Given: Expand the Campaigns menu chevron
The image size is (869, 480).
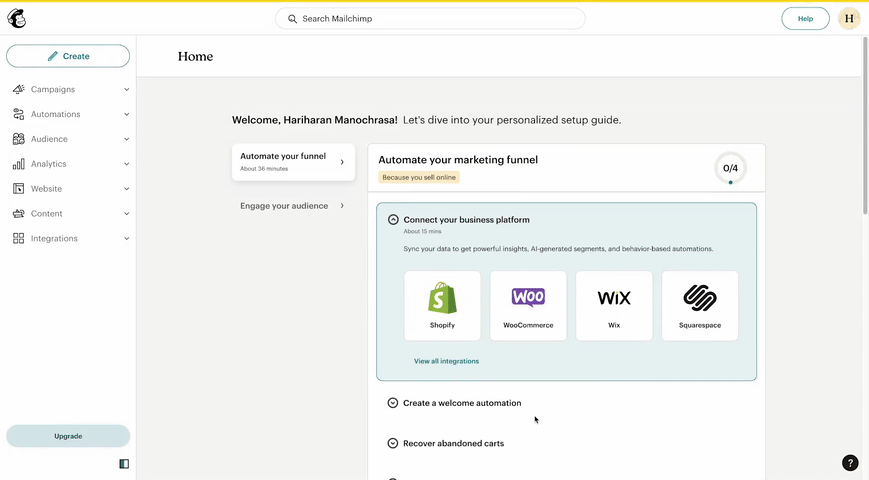Looking at the screenshot, I should pyautogui.click(x=126, y=89).
